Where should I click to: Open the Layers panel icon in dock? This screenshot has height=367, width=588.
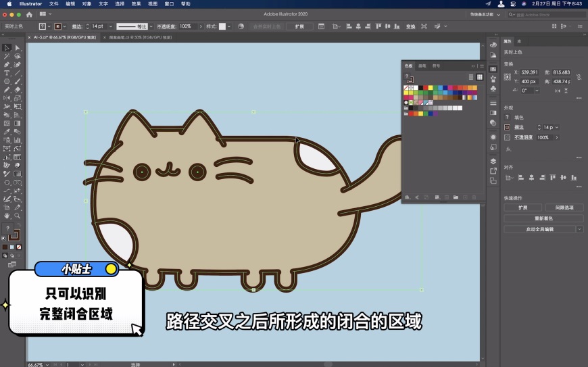tap(493, 161)
